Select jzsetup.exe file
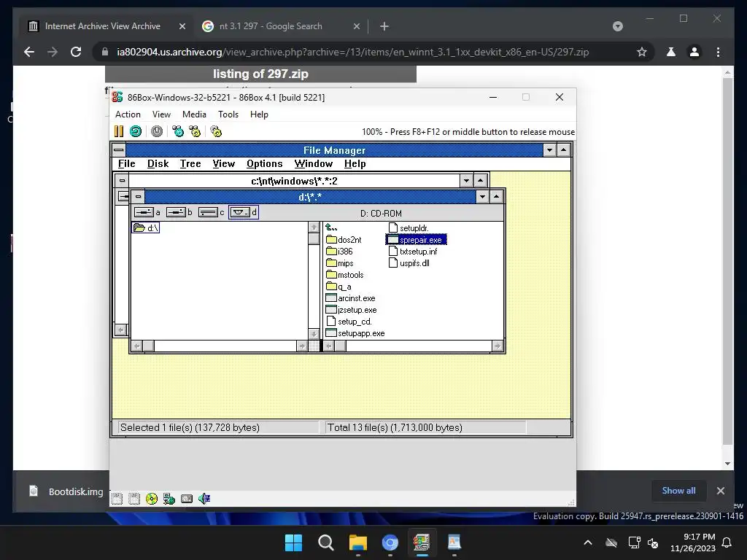This screenshot has height=560, width=747. click(x=351, y=310)
